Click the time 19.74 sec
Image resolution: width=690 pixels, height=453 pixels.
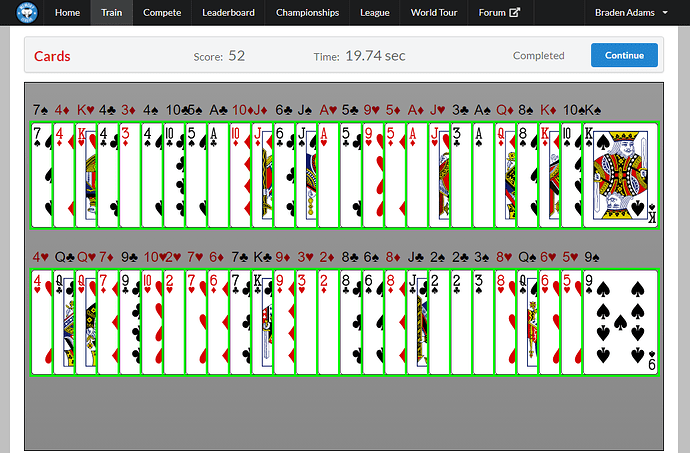[x=375, y=56]
